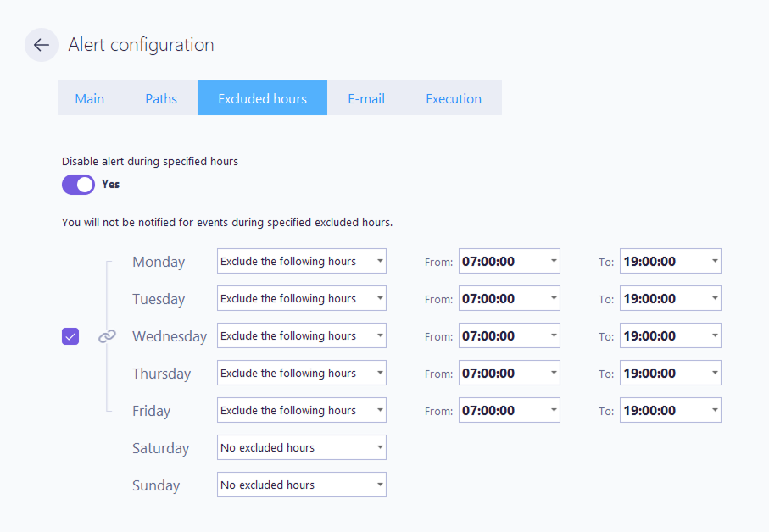Open Wednesday exclusion mode dropdown

coord(302,335)
